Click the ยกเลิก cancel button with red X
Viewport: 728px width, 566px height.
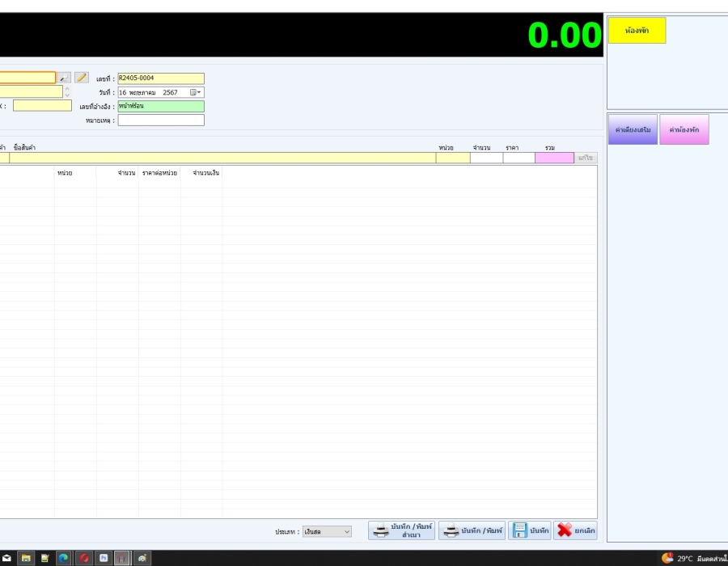[575, 530]
